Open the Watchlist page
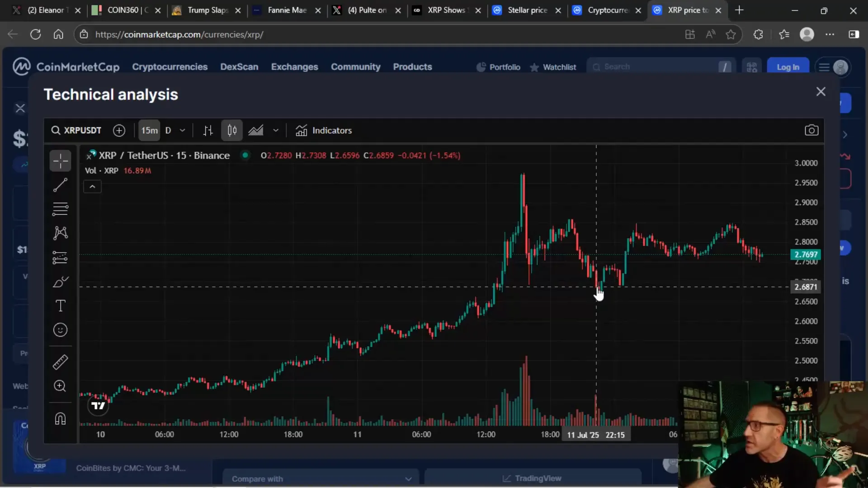The height and width of the screenshot is (488, 868). pos(553,67)
